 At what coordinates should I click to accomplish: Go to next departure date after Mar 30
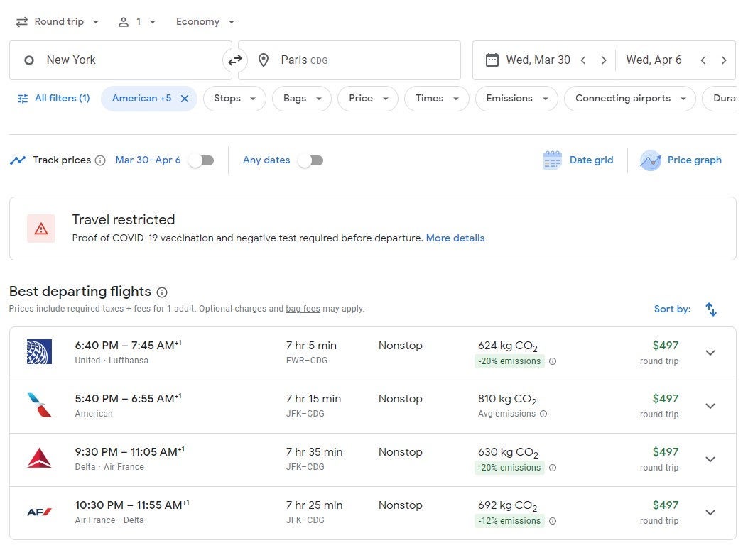(x=603, y=60)
